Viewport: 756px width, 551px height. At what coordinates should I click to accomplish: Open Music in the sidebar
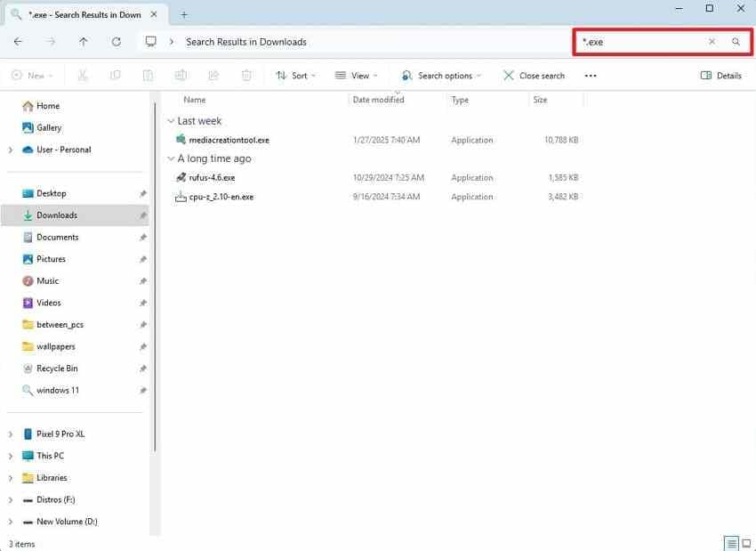point(47,280)
